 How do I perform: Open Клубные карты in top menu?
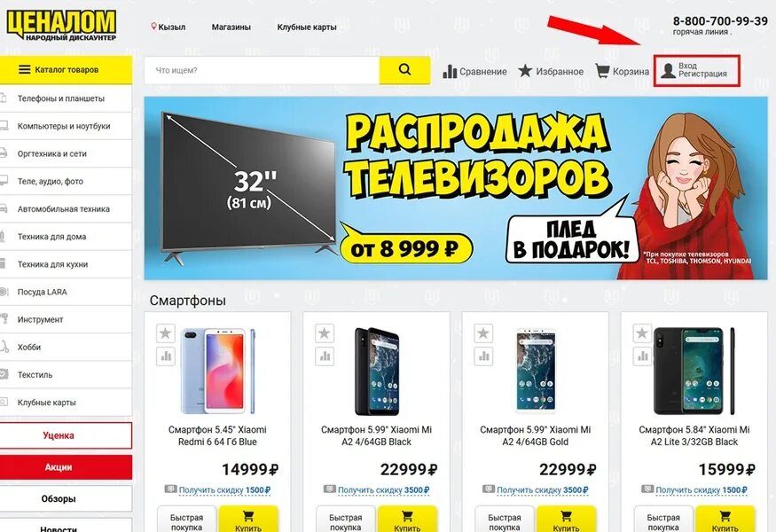click(307, 27)
